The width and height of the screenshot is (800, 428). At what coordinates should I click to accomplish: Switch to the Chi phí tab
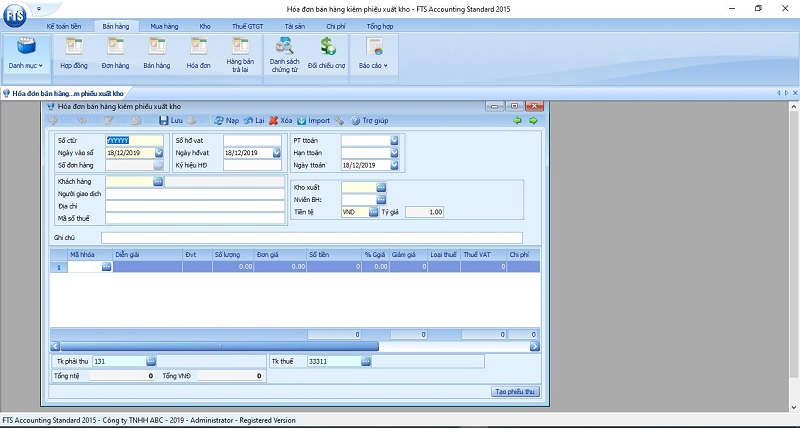(337, 27)
